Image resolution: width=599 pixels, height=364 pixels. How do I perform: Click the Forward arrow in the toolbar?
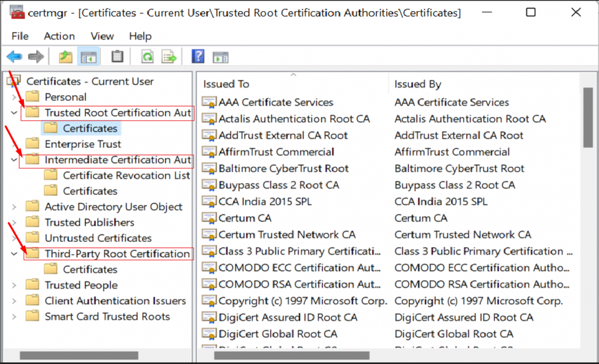pos(36,57)
